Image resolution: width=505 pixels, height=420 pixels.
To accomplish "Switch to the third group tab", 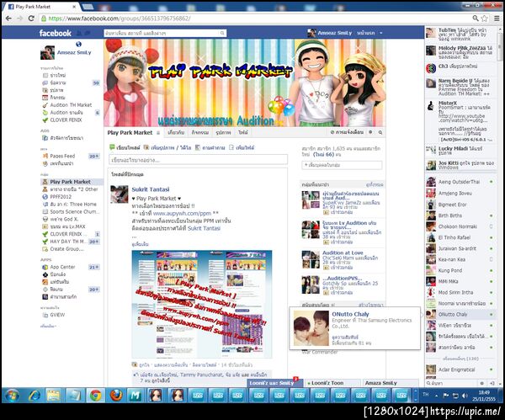I will tap(200, 132).
